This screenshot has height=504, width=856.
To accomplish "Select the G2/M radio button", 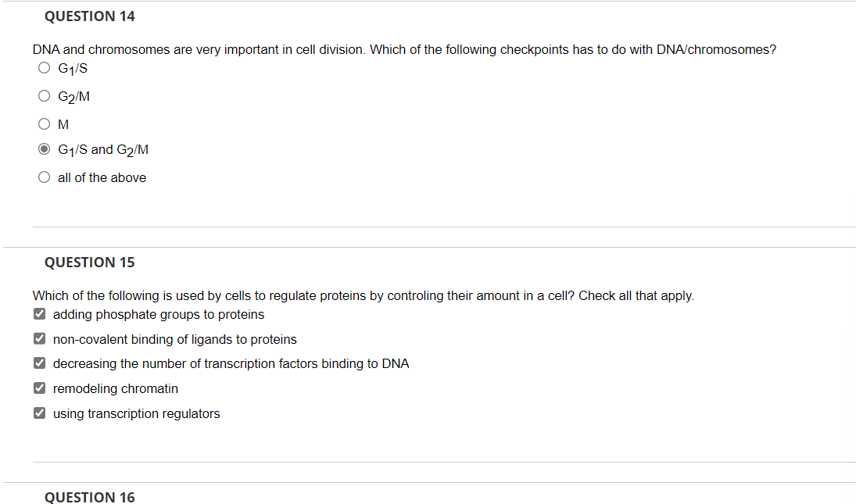I will coord(44,95).
